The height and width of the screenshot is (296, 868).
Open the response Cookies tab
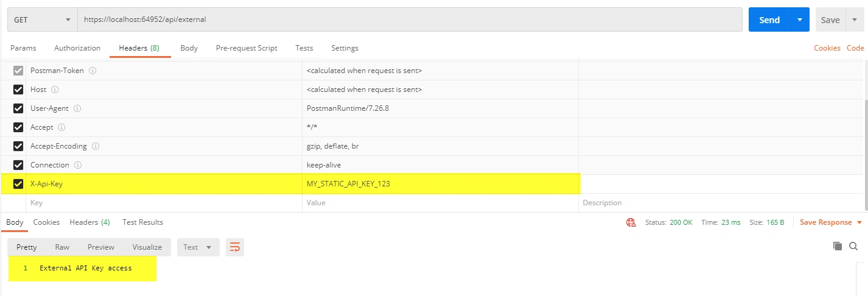tap(46, 222)
